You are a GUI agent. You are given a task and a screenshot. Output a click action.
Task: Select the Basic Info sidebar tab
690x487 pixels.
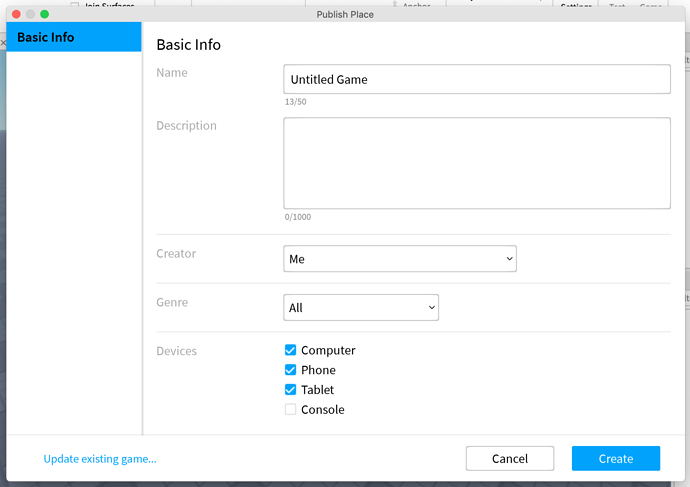click(73, 37)
